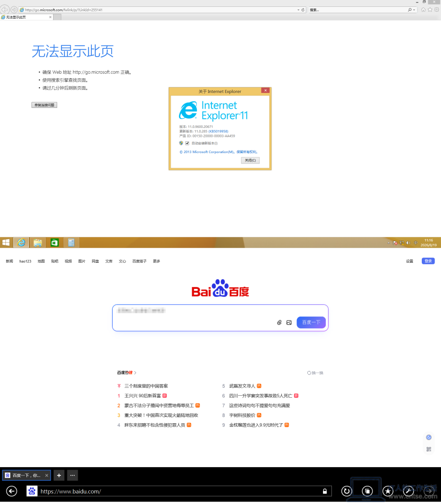This screenshot has height=504, width=441.
Task: Open a new blank tab in desktop IE
Action: 57,17
